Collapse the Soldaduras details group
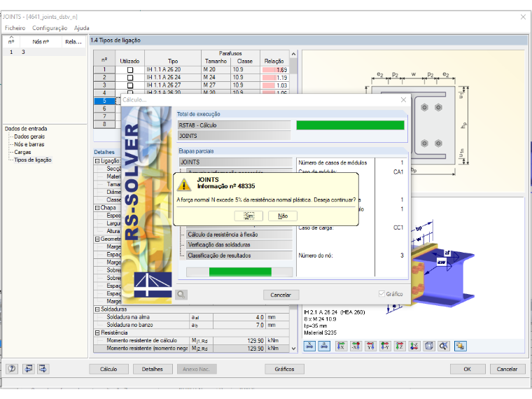The image size is (532, 399). pos(97,309)
